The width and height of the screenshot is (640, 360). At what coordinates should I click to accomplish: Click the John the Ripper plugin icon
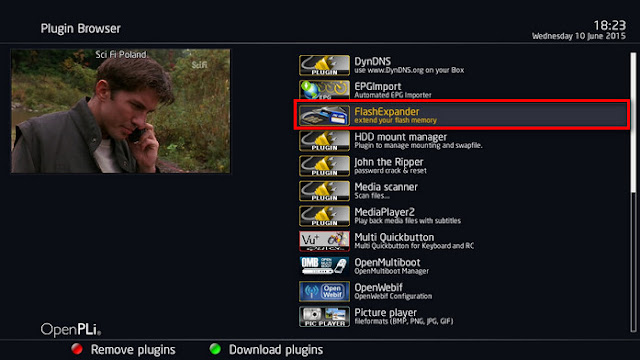(x=324, y=166)
